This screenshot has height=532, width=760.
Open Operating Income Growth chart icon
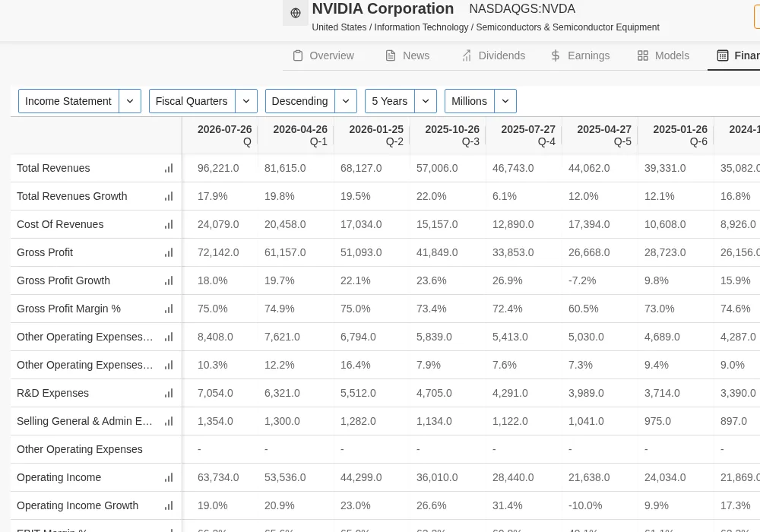tap(169, 505)
